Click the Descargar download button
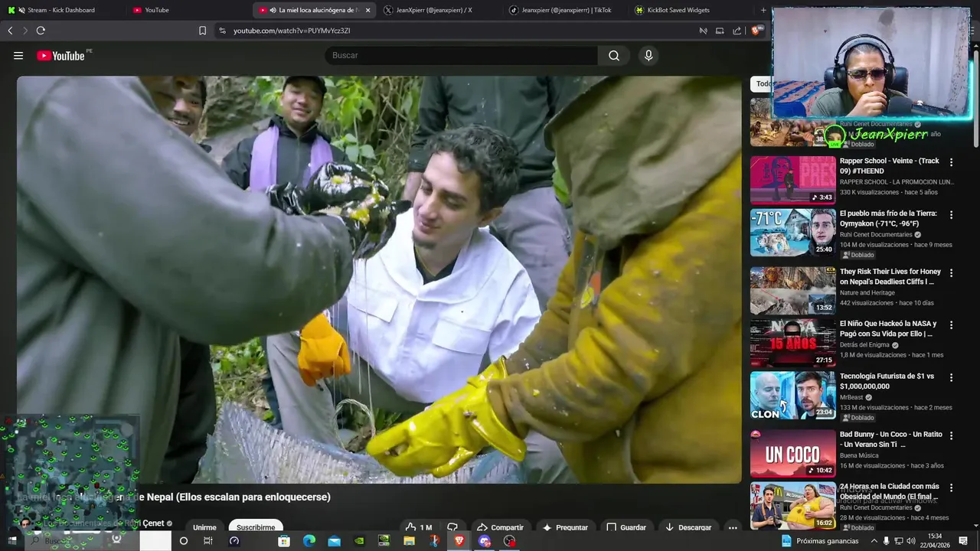The image size is (980, 551). click(688, 527)
